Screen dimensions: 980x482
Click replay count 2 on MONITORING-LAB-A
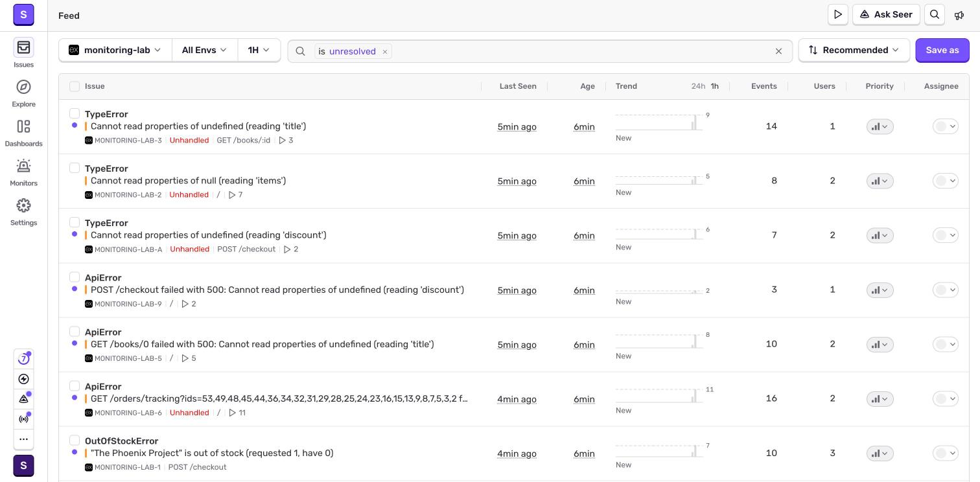291,249
